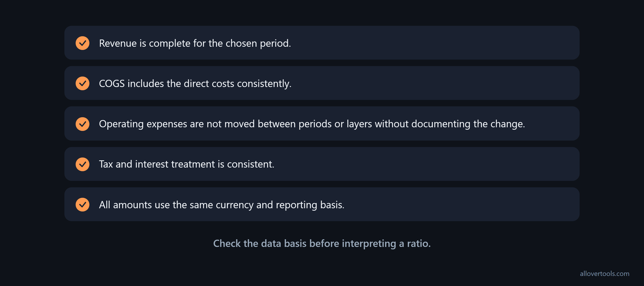Image resolution: width=644 pixels, height=286 pixels.
Task: Click the caption 'Check the data basis before interpreting a ratio.'
Action: click(322, 243)
